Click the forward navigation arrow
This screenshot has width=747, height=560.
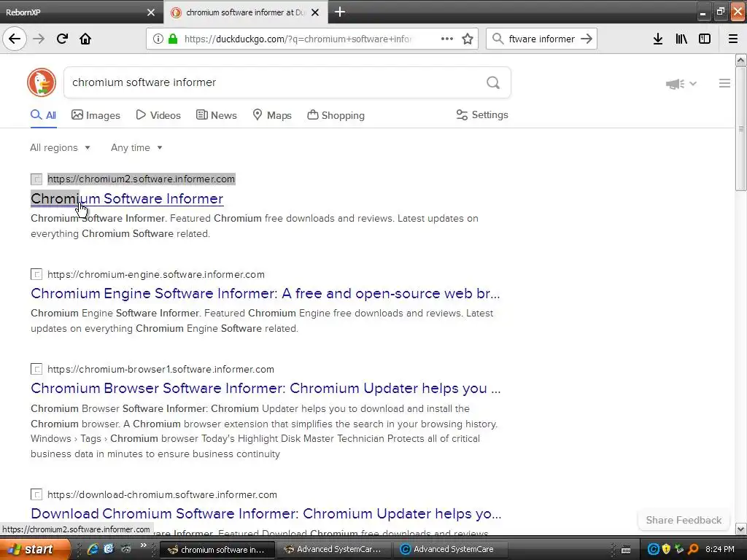(39, 39)
